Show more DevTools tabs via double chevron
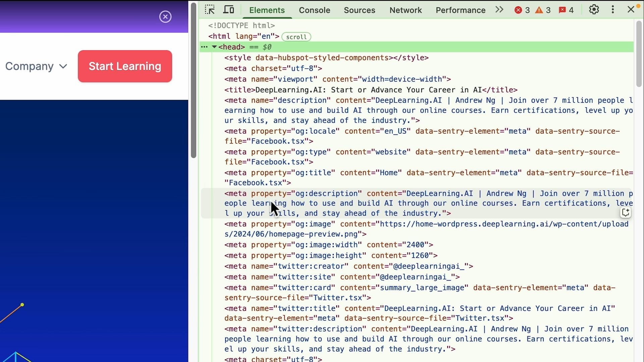The image size is (644, 362). click(x=499, y=10)
